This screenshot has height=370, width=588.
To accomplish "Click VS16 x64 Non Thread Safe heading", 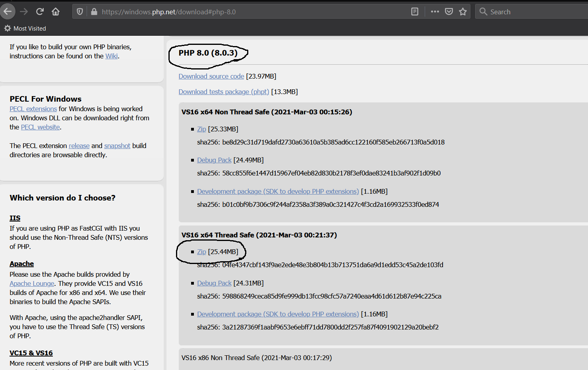I will (267, 112).
